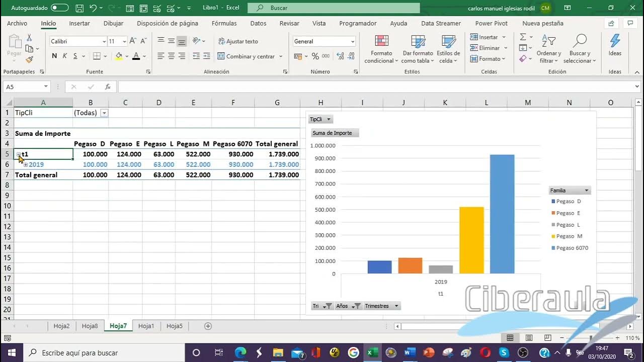Open Estilos de celda gallery

click(x=448, y=49)
